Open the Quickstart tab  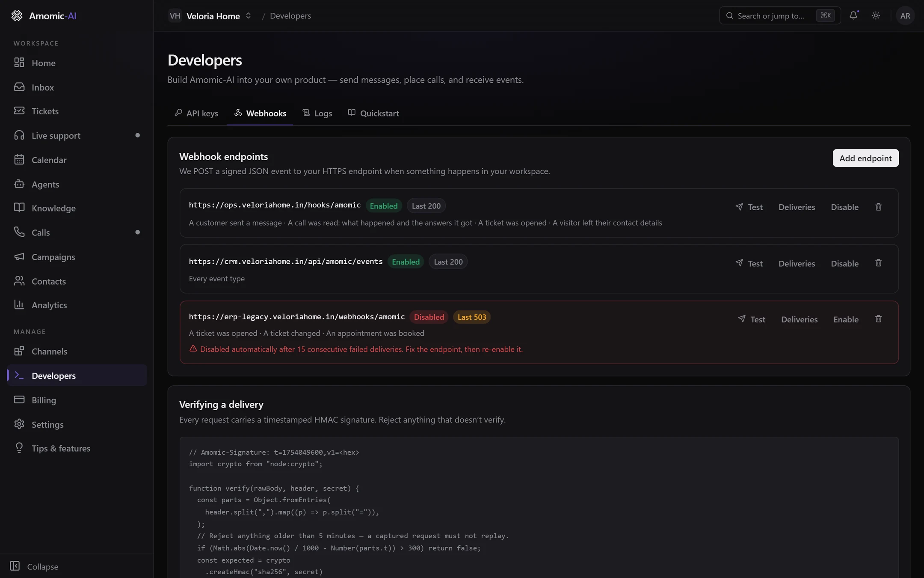pyautogui.click(x=373, y=113)
